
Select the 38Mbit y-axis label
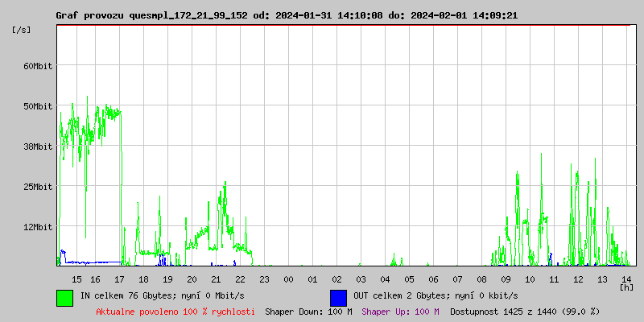[37, 147]
